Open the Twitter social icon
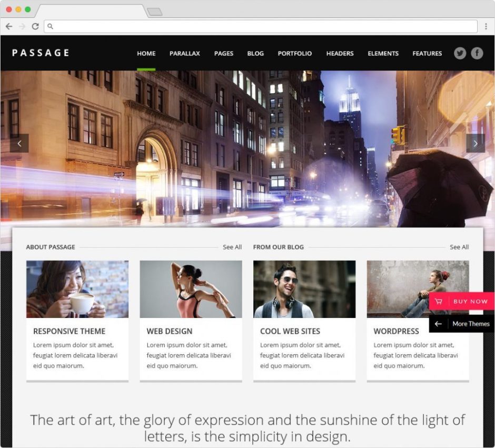 (460, 53)
